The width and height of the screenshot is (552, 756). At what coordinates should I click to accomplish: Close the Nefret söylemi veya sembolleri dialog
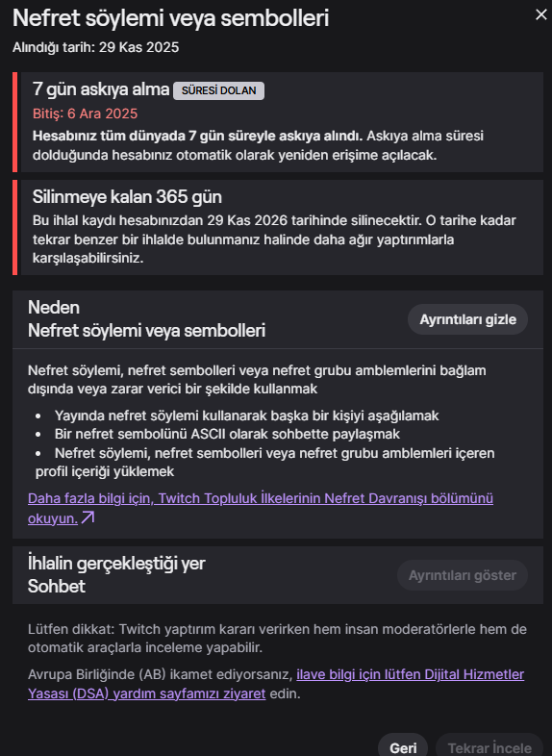(x=540, y=15)
